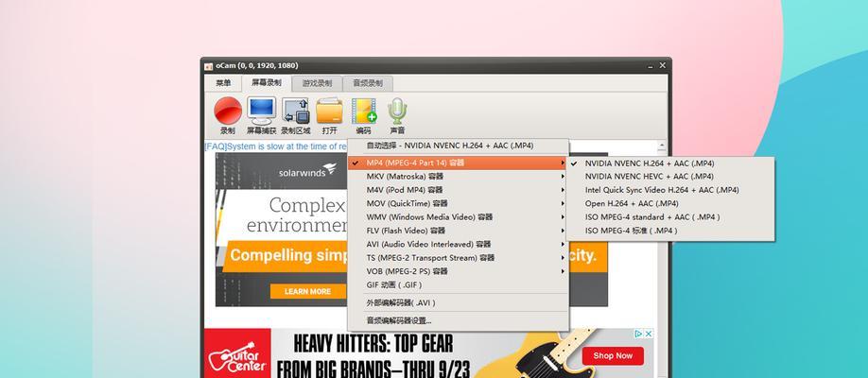Open 音频编解码器设置 menu item
Screen dimensions: 868x378
click(458, 320)
